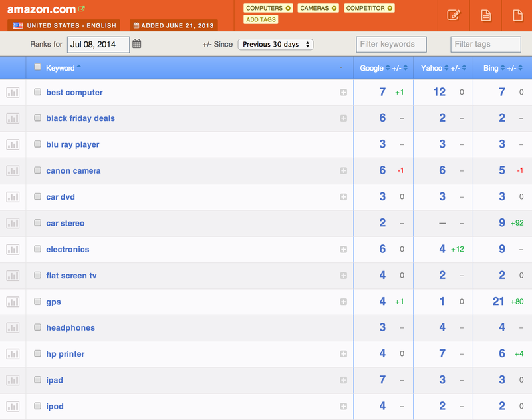Show chart for flat screen tv
The width and height of the screenshot is (532, 420).
coord(13,276)
